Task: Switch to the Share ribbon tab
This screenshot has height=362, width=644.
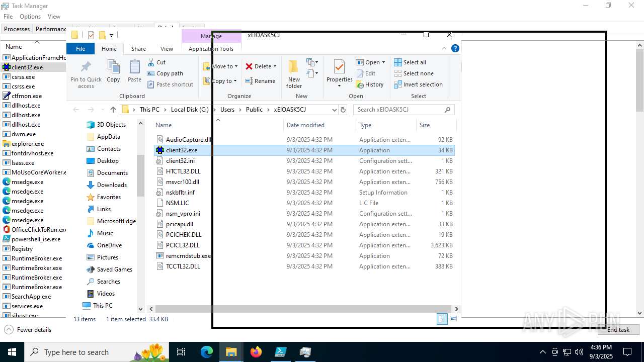Action: (138, 49)
